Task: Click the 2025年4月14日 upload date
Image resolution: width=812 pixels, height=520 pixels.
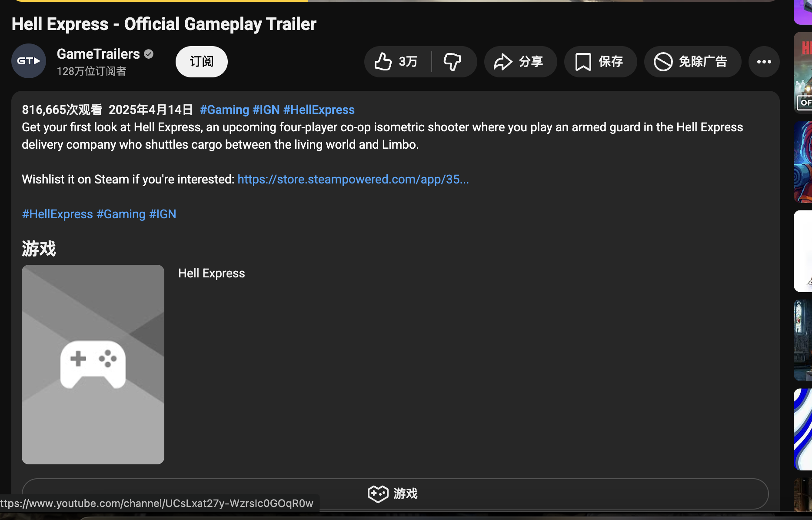Action: pyautogui.click(x=150, y=110)
